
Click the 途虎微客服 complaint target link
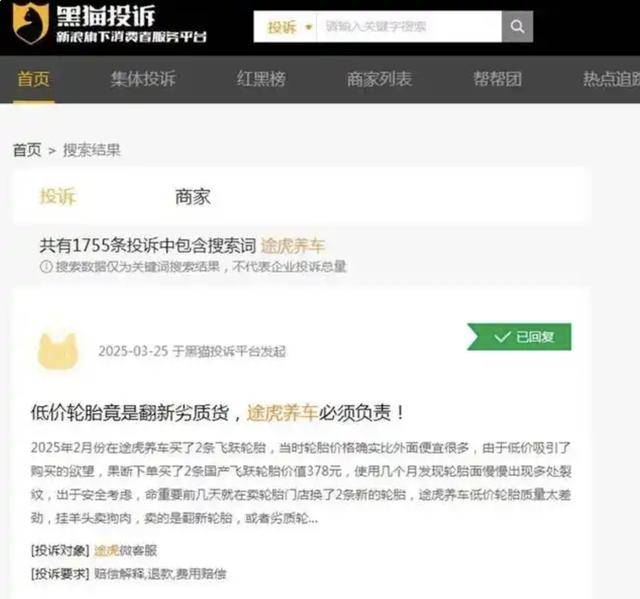[x=125, y=550]
